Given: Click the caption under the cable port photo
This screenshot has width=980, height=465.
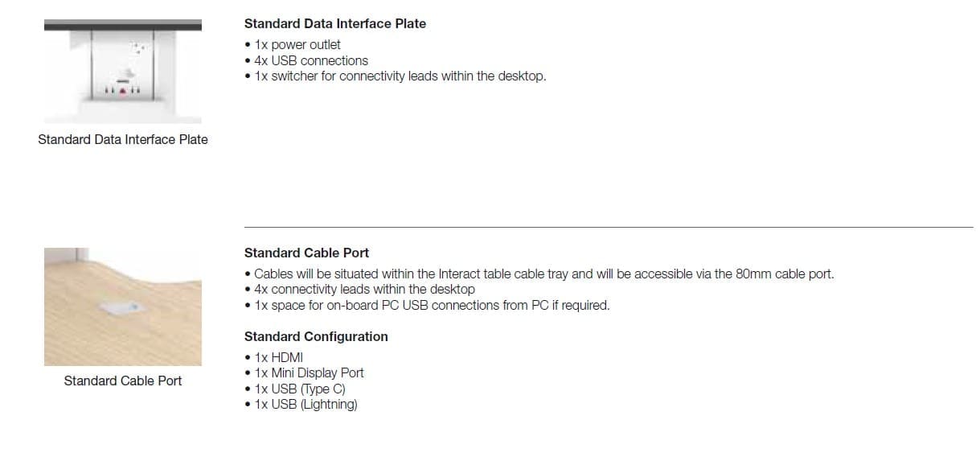Looking at the screenshot, I should [123, 381].
